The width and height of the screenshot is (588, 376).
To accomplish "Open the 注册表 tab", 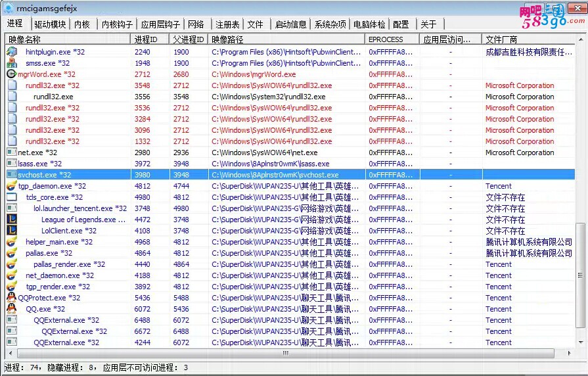I will click(x=227, y=24).
